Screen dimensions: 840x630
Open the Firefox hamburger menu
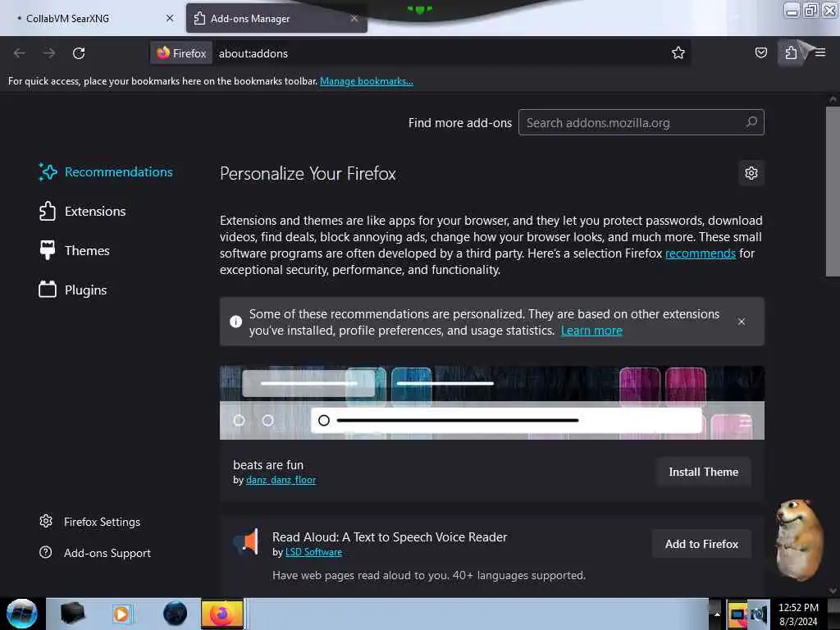820,52
